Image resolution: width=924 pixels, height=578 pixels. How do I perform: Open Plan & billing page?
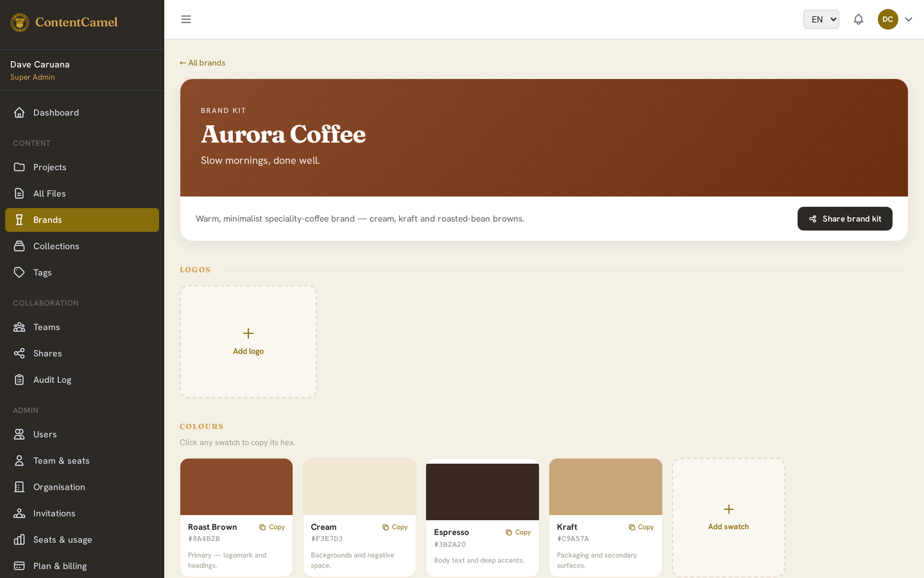click(x=82, y=566)
